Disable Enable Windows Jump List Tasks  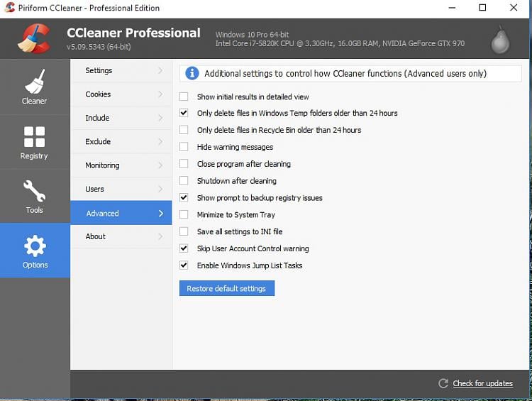(x=184, y=265)
